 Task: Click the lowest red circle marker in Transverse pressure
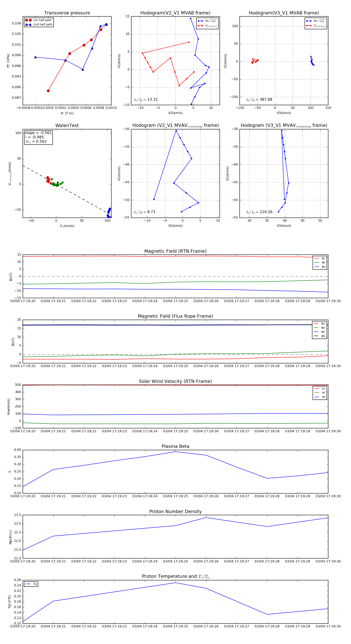tap(48, 91)
